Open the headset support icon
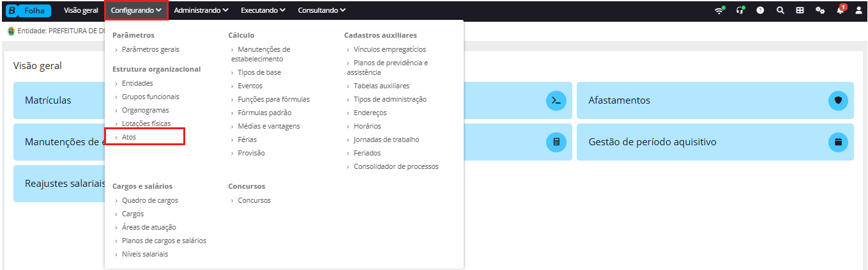The image size is (868, 270). tap(740, 10)
